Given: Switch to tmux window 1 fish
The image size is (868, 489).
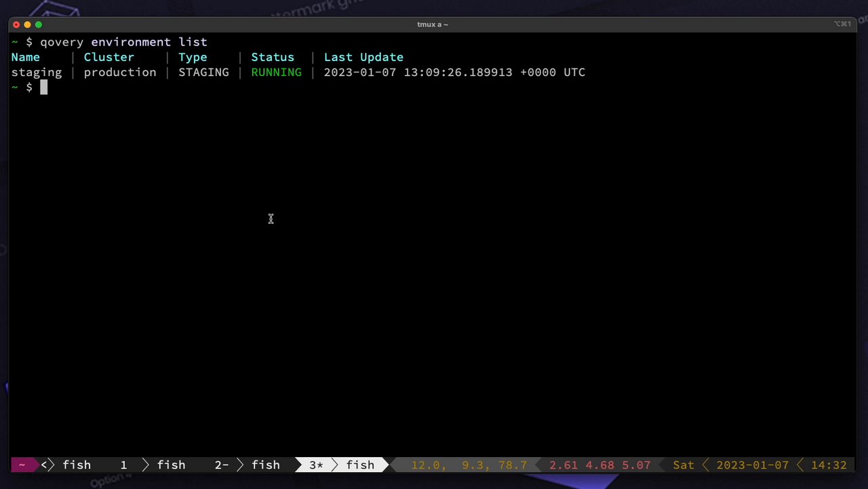Looking at the screenshot, I should [153, 465].
